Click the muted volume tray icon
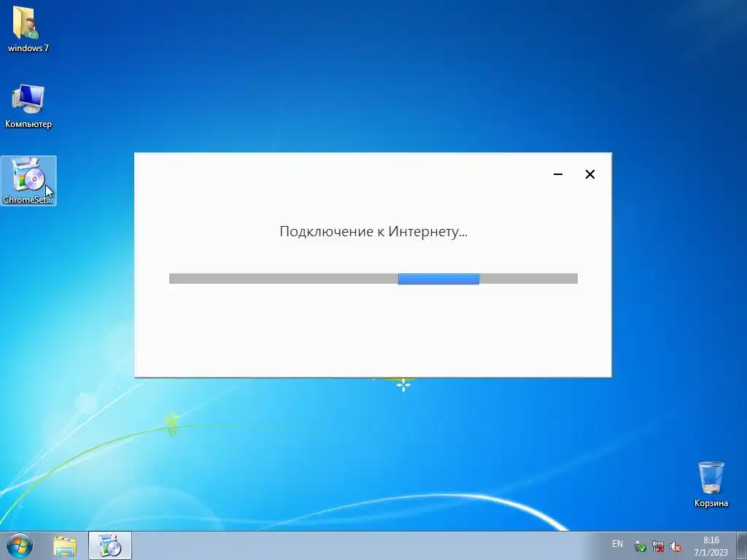Screen dimensions: 747x560 [675, 546]
